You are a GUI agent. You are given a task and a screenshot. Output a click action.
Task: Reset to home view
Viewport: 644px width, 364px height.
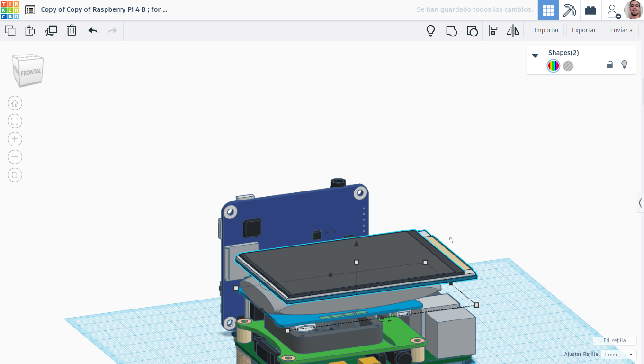pos(15,103)
